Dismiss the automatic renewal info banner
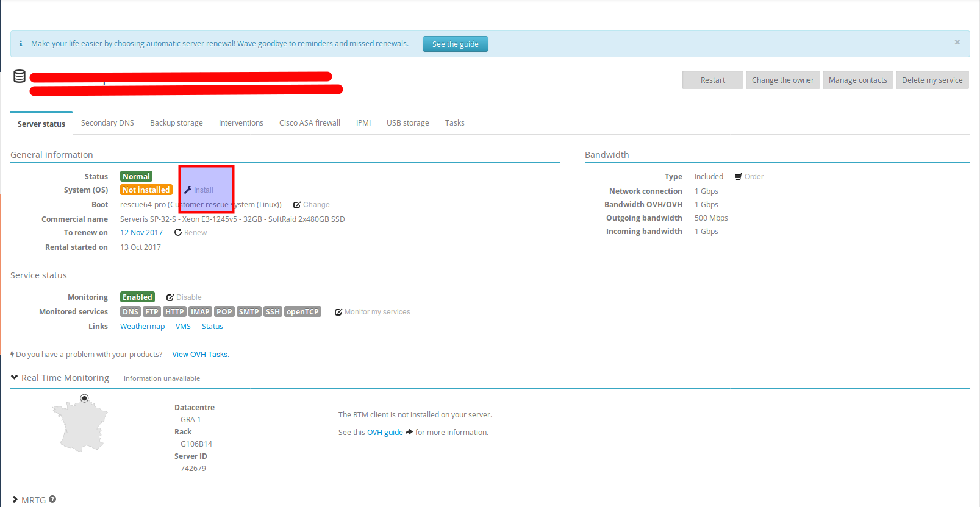 (957, 42)
